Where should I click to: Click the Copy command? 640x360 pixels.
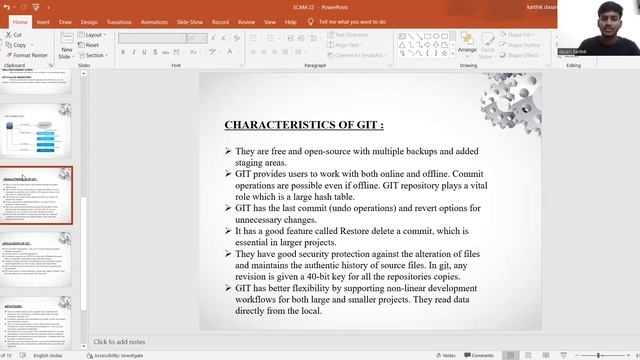tap(17, 45)
